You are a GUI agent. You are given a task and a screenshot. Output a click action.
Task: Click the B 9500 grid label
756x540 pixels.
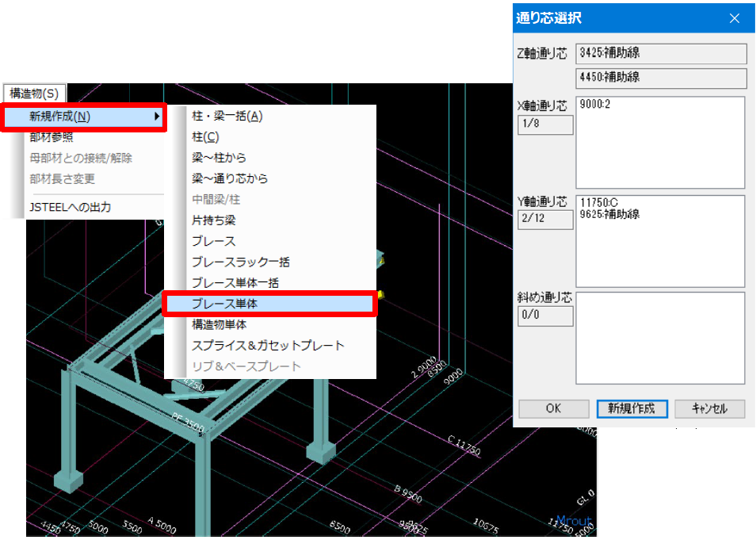click(408, 494)
